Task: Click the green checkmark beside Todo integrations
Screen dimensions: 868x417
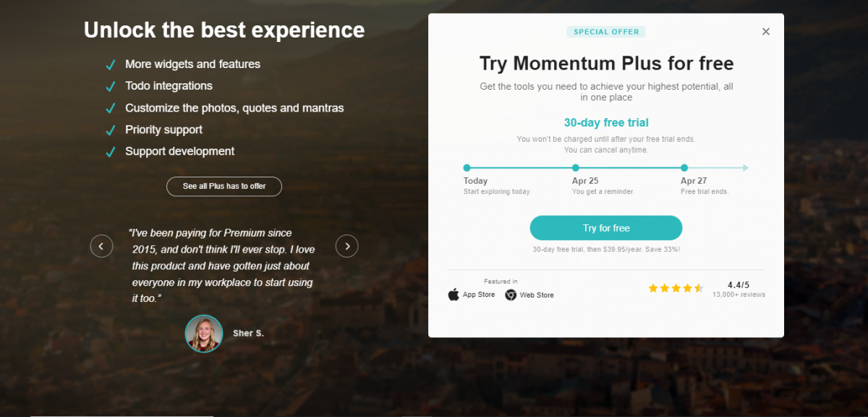Action: (x=111, y=85)
